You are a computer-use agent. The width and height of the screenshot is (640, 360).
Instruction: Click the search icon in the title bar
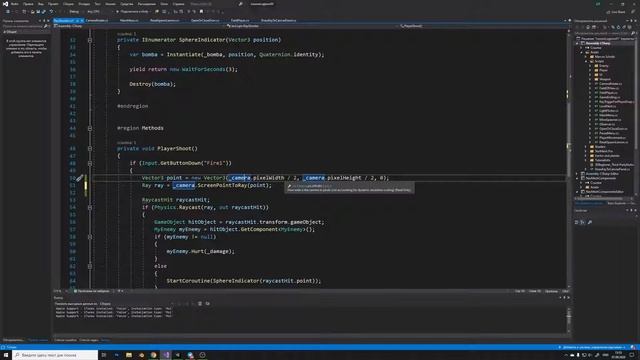tap(240, 4)
